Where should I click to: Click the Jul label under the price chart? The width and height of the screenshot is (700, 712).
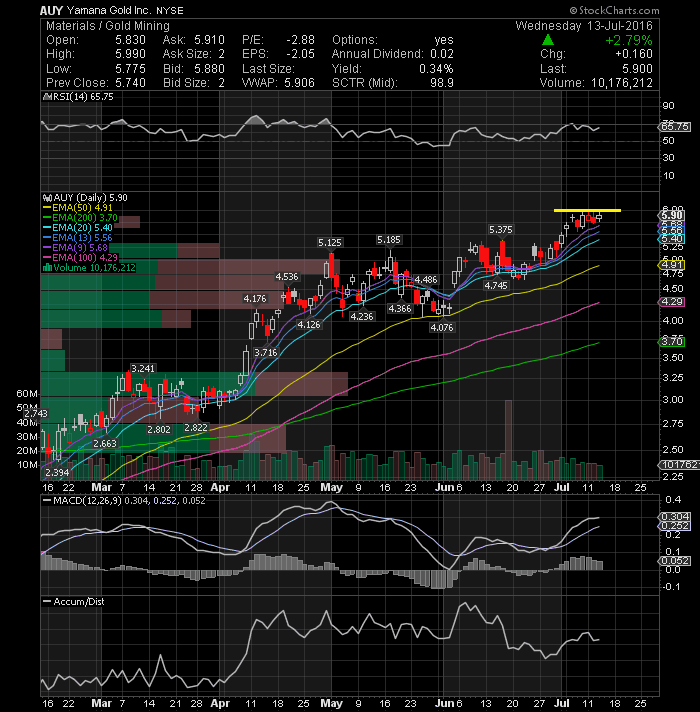[x=562, y=487]
